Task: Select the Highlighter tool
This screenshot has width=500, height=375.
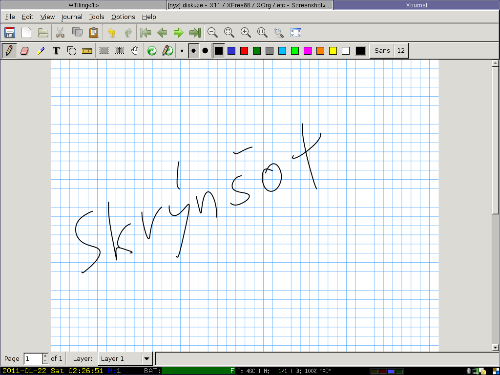Action: click(41, 51)
